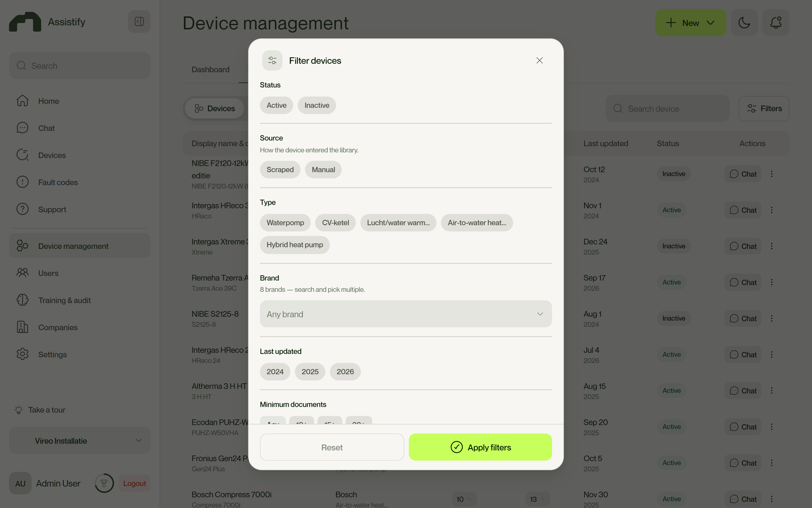The height and width of the screenshot is (508, 812).
Task: Open the New dropdown button
Action: click(x=690, y=23)
